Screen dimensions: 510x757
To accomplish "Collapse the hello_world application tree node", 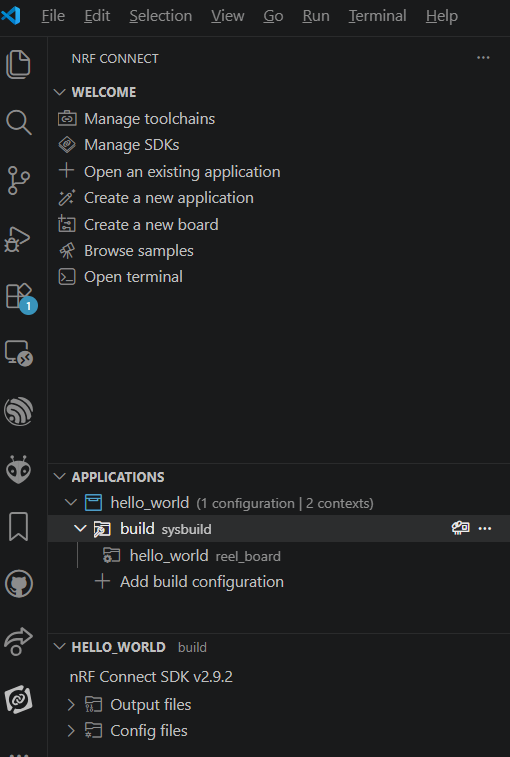I will click(x=71, y=503).
